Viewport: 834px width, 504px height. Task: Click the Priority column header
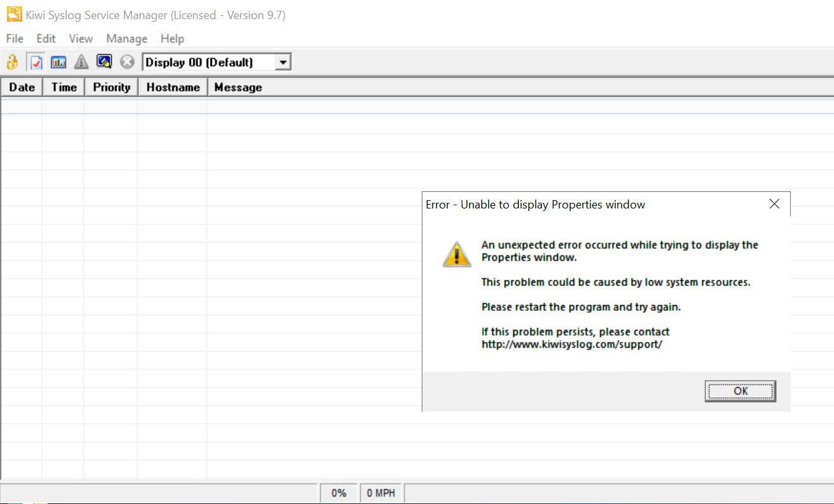111,87
